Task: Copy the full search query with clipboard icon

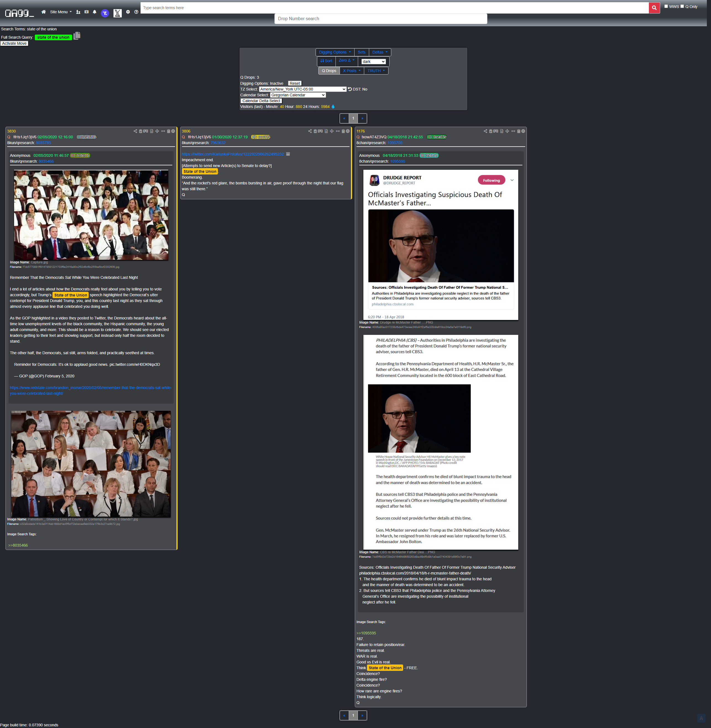Action: pos(77,36)
